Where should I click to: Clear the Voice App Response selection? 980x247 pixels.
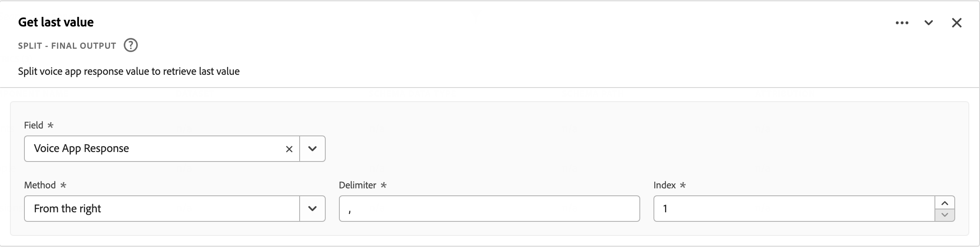[289, 149]
